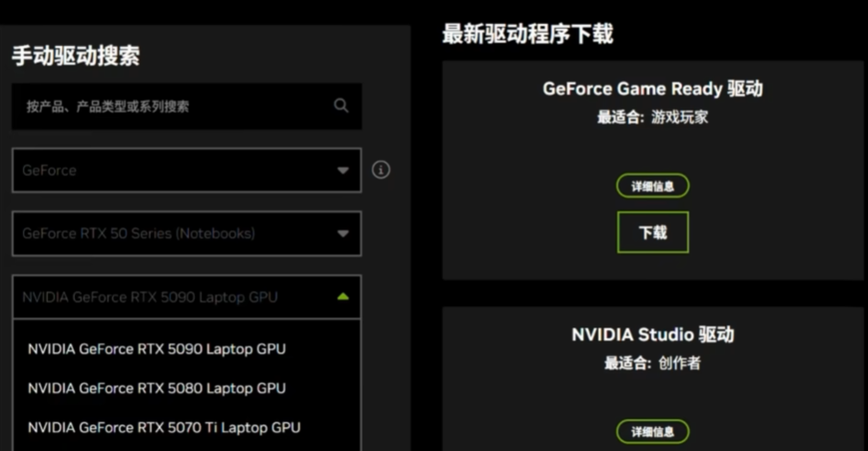Click the 手动驱动搜索 heading

tap(76, 56)
